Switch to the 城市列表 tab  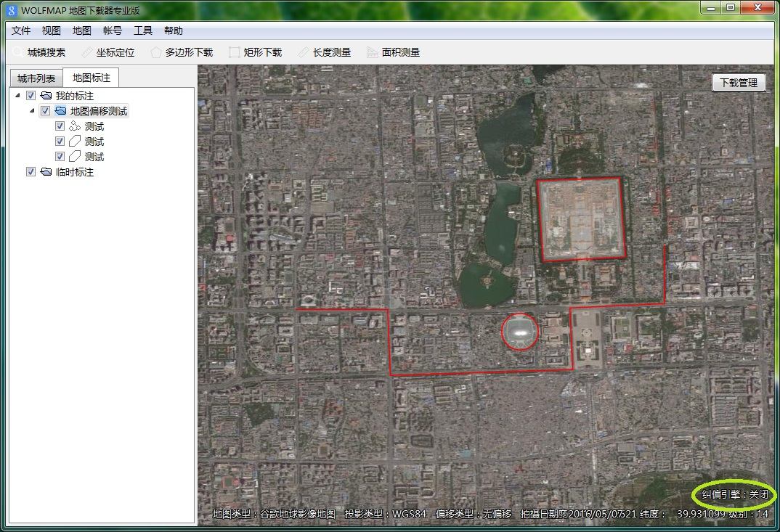(x=36, y=78)
